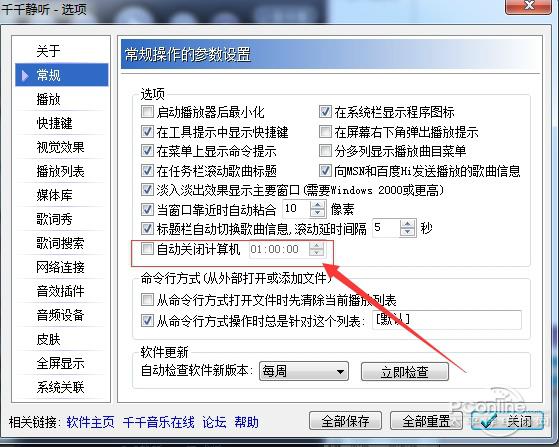Click the 立即检查 button
Viewport: 559px width, 447px height.
point(405,372)
